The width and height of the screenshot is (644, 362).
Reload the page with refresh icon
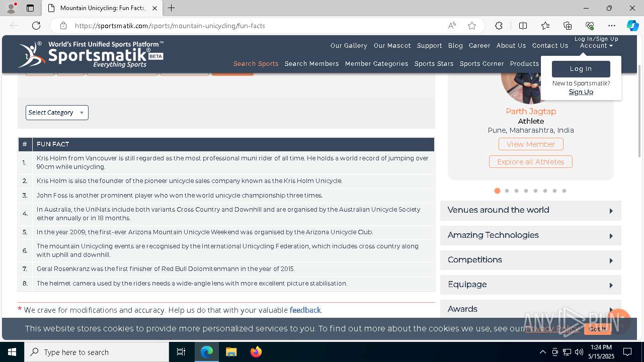tap(36, 26)
